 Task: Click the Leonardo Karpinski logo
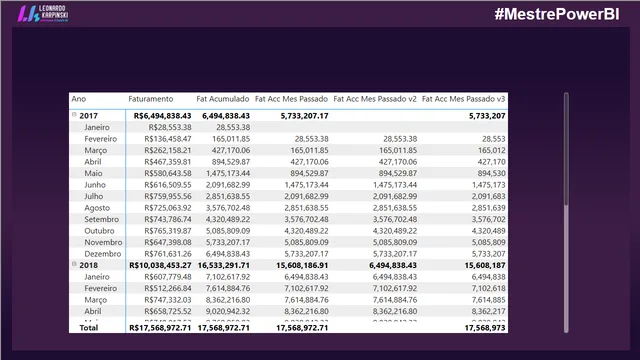point(43,14)
